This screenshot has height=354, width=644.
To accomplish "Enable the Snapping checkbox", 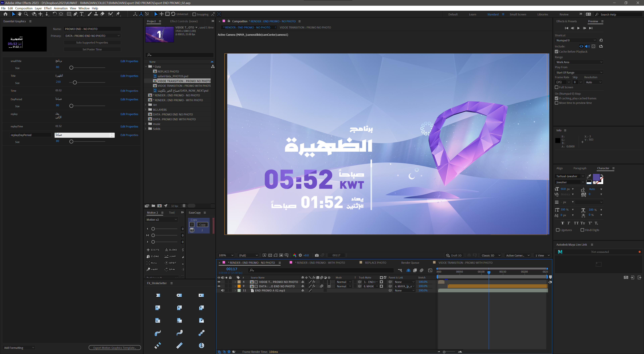I will 194,14.
